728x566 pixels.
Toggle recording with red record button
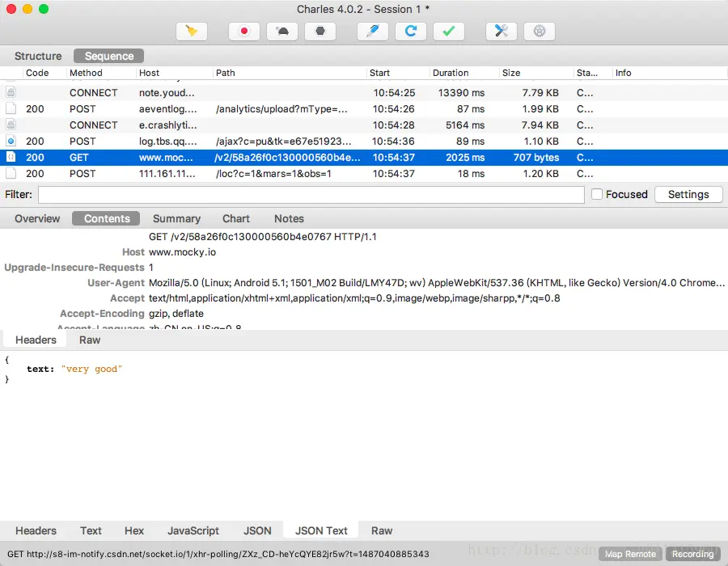[x=244, y=31]
